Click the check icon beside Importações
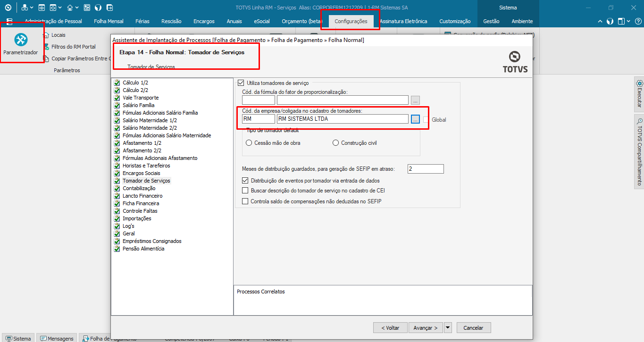 pyautogui.click(x=117, y=218)
